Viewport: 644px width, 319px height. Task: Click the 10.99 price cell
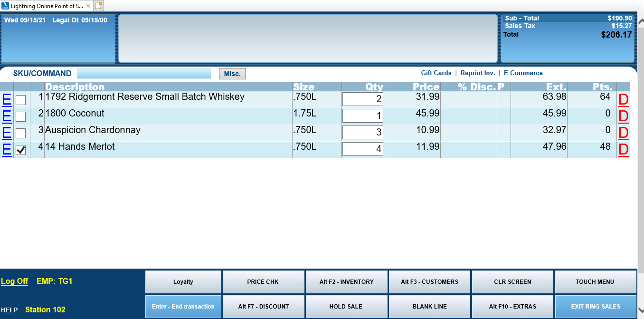click(427, 130)
